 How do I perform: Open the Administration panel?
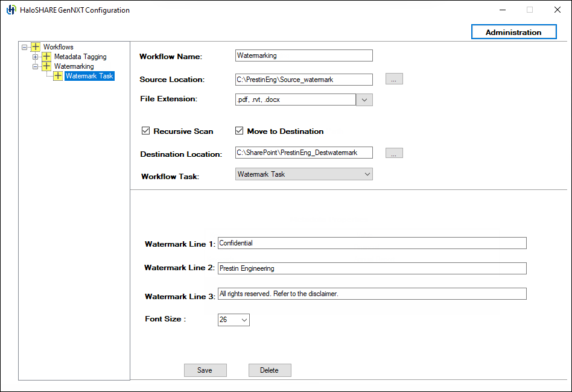(513, 32)
